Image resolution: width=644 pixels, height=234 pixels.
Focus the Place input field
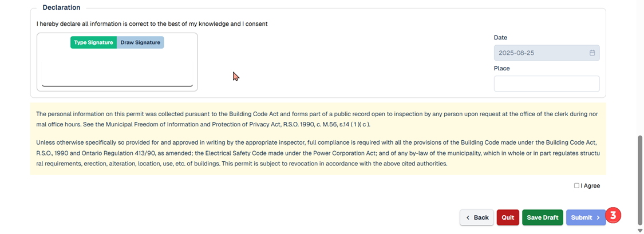pyautogui.click(x=546, y=84)
